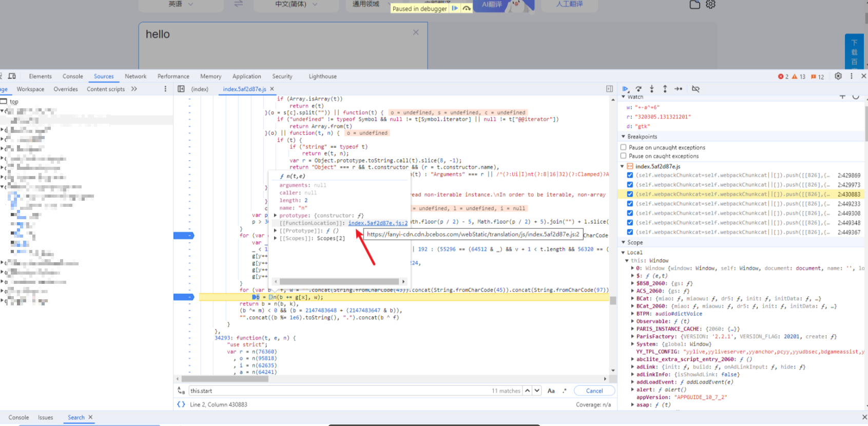868x426 pixels.
Task: Click the this.start search input field
Action: 339,391
